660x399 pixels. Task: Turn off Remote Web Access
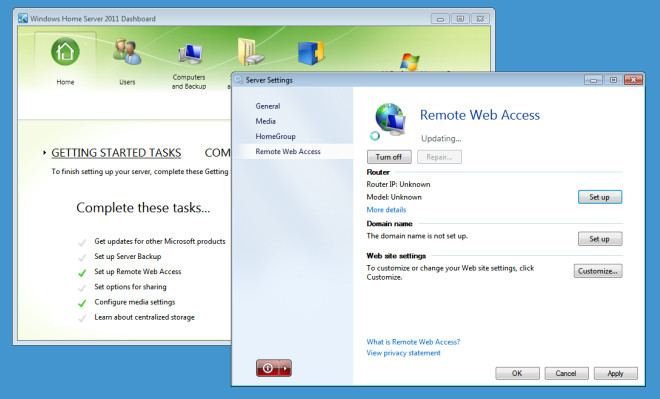click(x=389, y=157)
